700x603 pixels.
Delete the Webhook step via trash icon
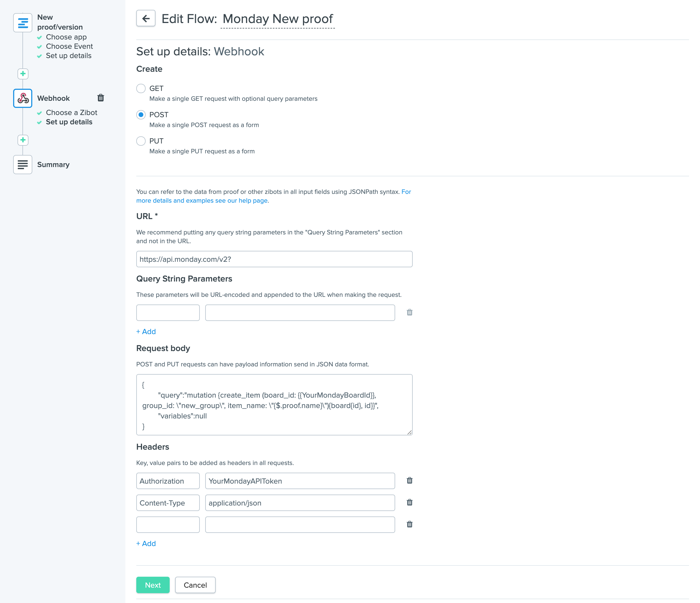(x=101, y=98)
